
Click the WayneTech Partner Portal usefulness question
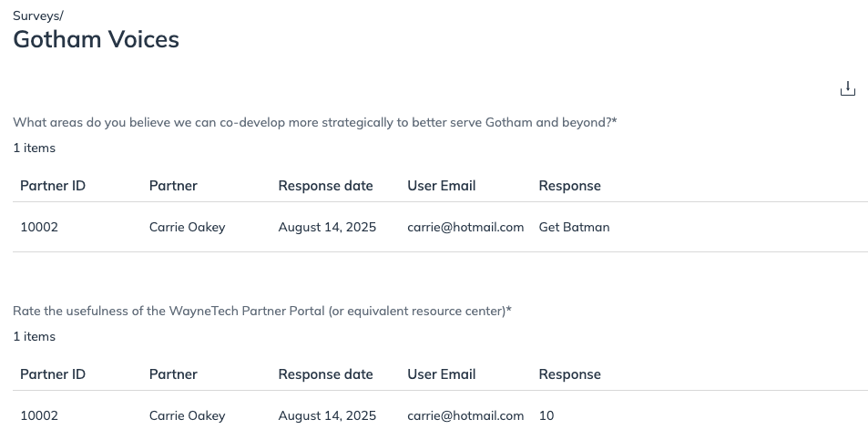pyautogui.click(x=261, y=311)
